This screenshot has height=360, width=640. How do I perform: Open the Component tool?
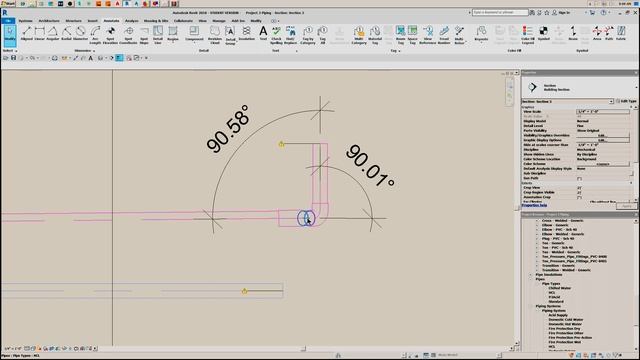[x=194, y=33]
